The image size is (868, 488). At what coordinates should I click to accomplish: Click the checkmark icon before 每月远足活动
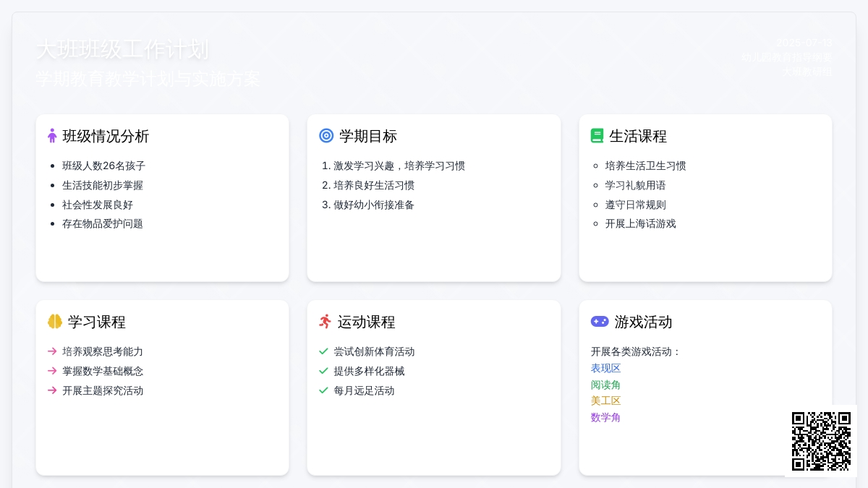pyautogui.click(x=323, y=390)
